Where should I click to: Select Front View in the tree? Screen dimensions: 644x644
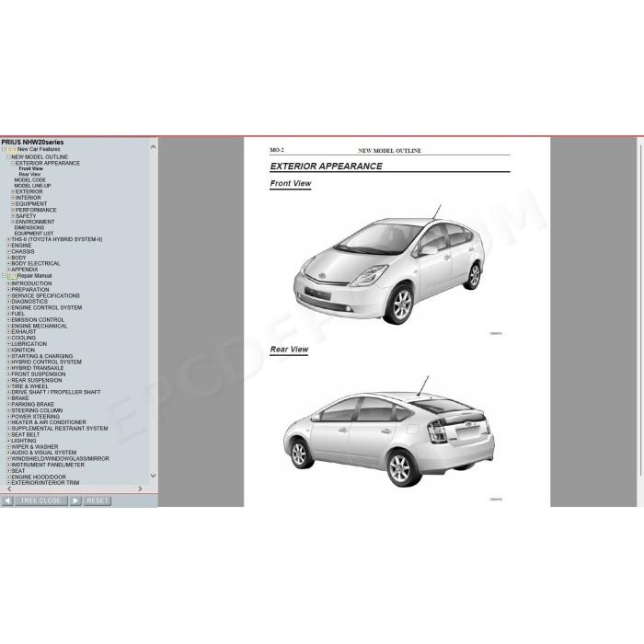point(30,168)
